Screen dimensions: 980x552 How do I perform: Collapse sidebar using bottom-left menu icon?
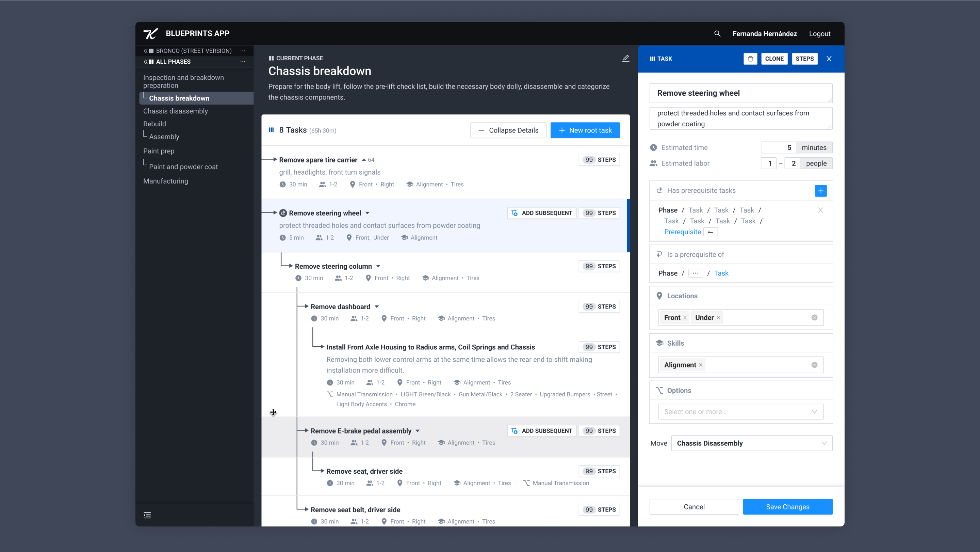(147, 515)
